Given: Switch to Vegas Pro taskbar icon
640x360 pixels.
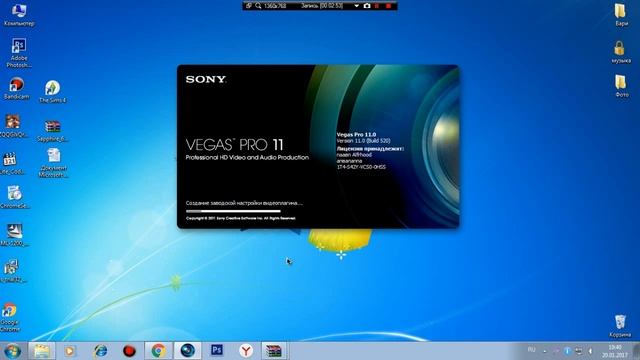Looking at the screenshot, I should tap(187, 351).
